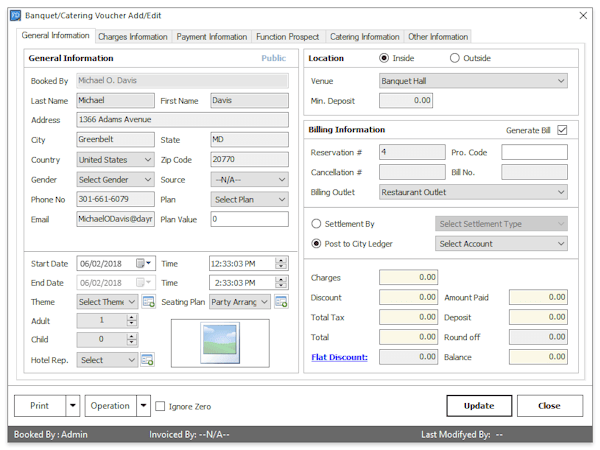The width and height of the screenshot is (600, 450).
Task: Click the Public link in General Information
Action: point(274,58)
